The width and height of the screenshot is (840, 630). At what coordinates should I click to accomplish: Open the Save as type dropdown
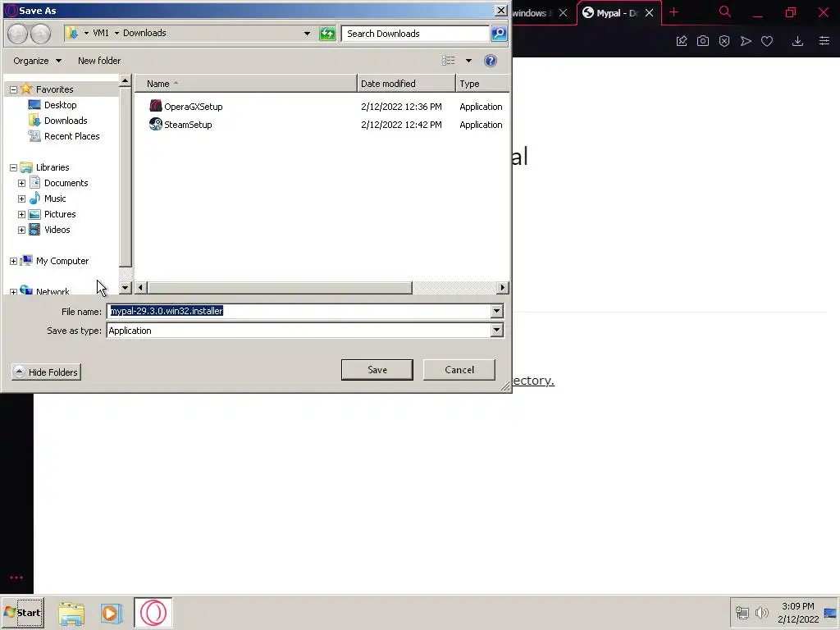coord(496,331)
